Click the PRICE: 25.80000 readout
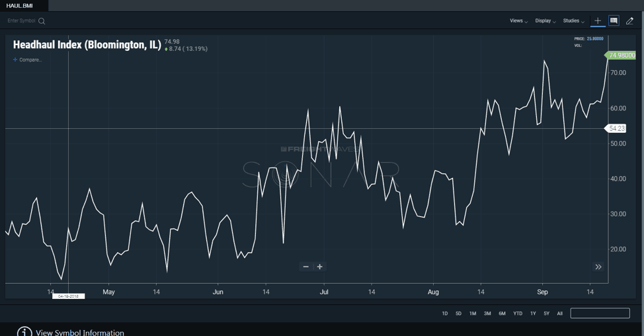 click(588, 38)
